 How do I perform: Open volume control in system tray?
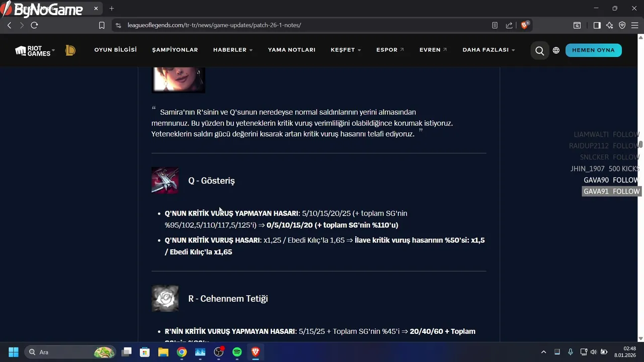click(593, 352)
